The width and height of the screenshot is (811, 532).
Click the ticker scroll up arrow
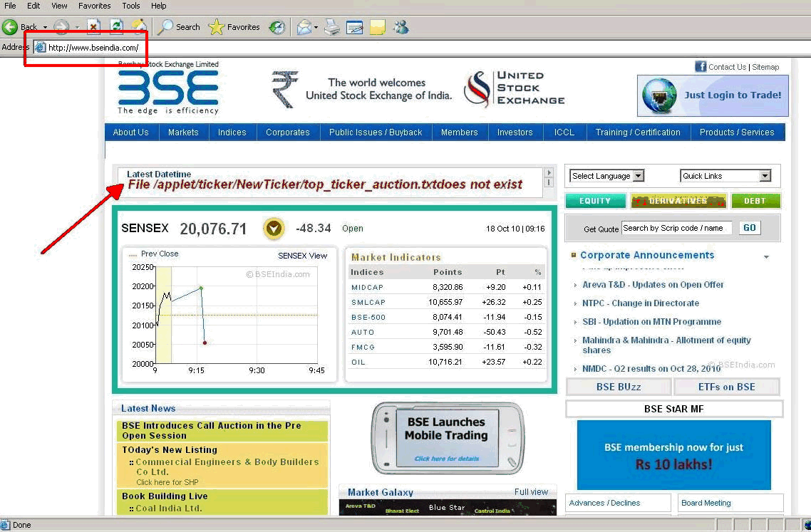[549, 172]
